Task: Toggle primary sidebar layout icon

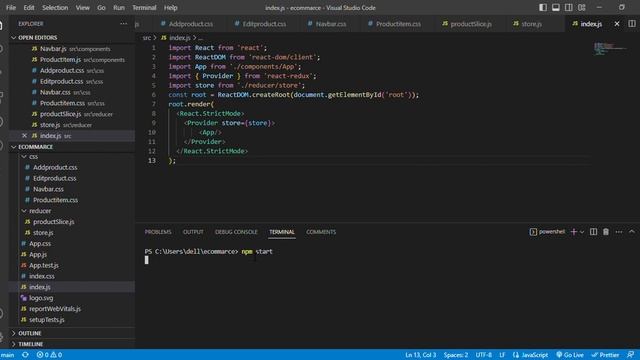Action: pos(543,7)
